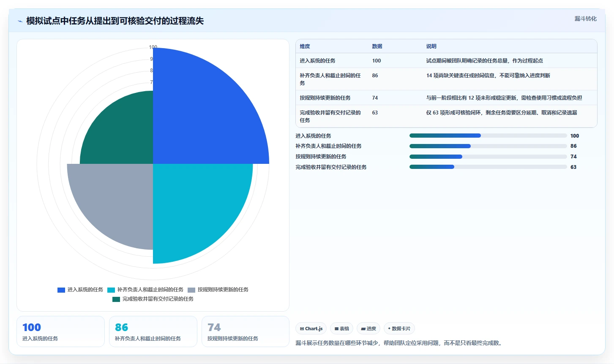The height and width of the screenshot is (364, 614).
Task: Click table cell 进入系统的任务
Action: coord(317,61)
